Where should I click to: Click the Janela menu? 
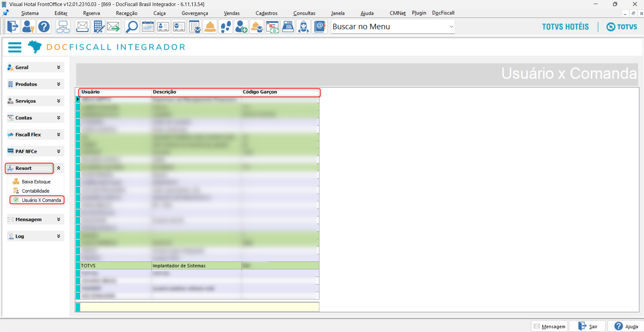coord(338,13)
